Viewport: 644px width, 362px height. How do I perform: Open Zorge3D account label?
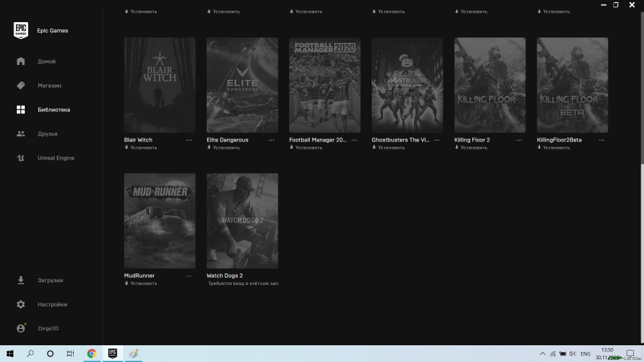[48, 328]
